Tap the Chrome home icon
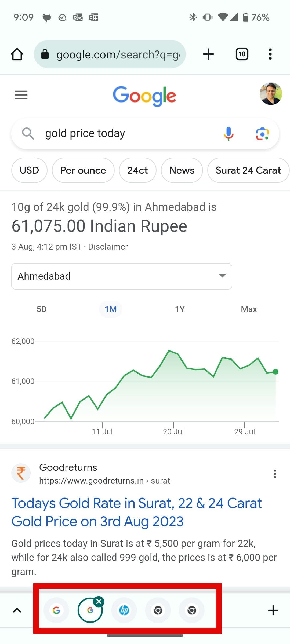Screen dimensions: 290x644 pyautogui.click(x=17, y=54)
